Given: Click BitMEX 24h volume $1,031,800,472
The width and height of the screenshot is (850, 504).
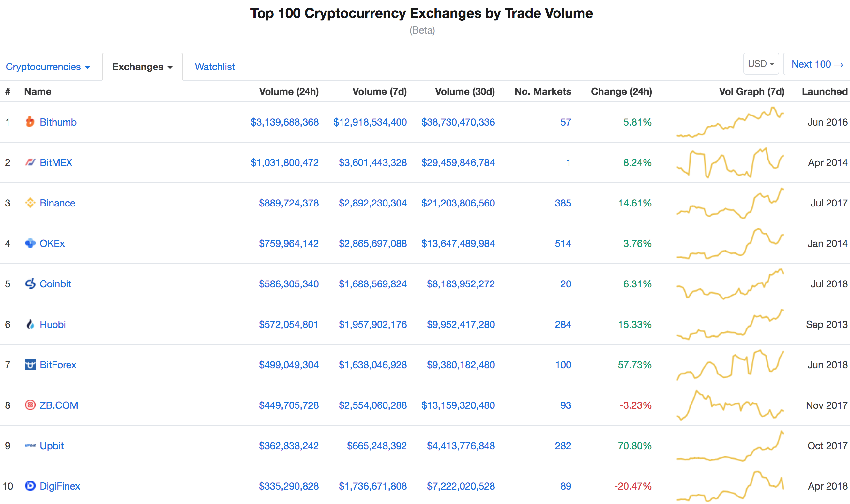Looking at the screenshot, I should pos(284,162).
